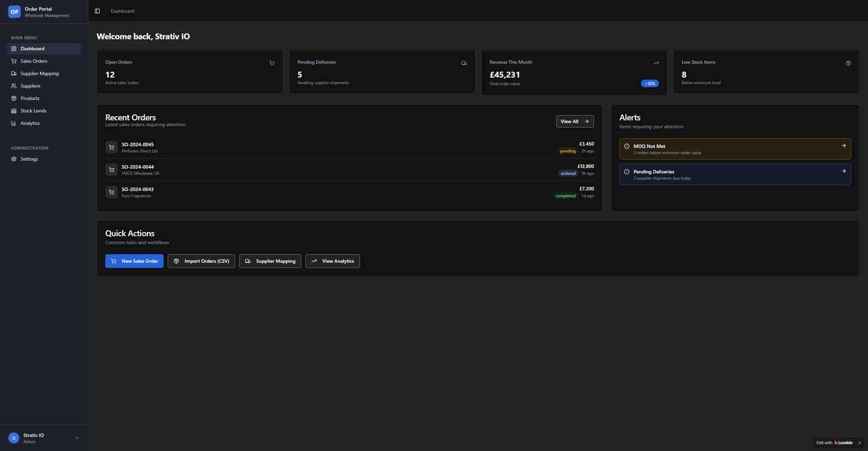Click the View Analytics quick action
Screen dimensions: 868x451
point(333,261)
